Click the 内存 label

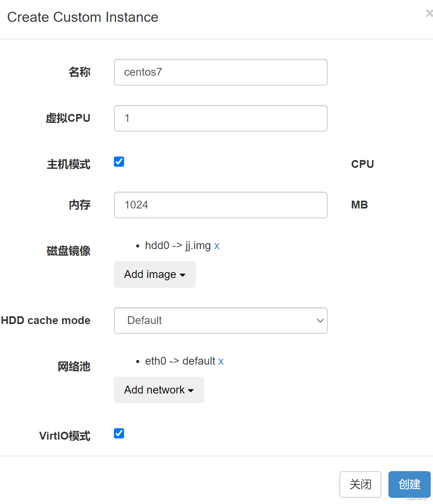[80, 205]
